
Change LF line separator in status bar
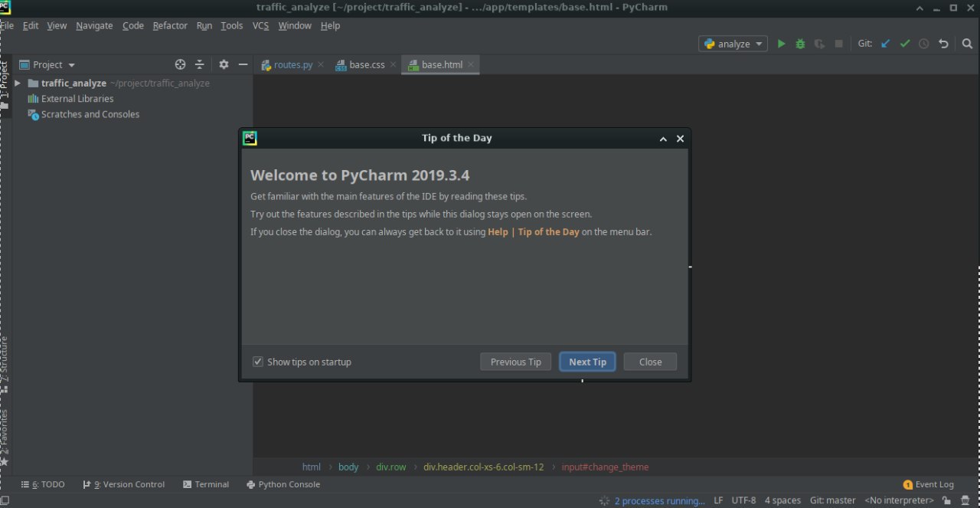coord(718,500)
